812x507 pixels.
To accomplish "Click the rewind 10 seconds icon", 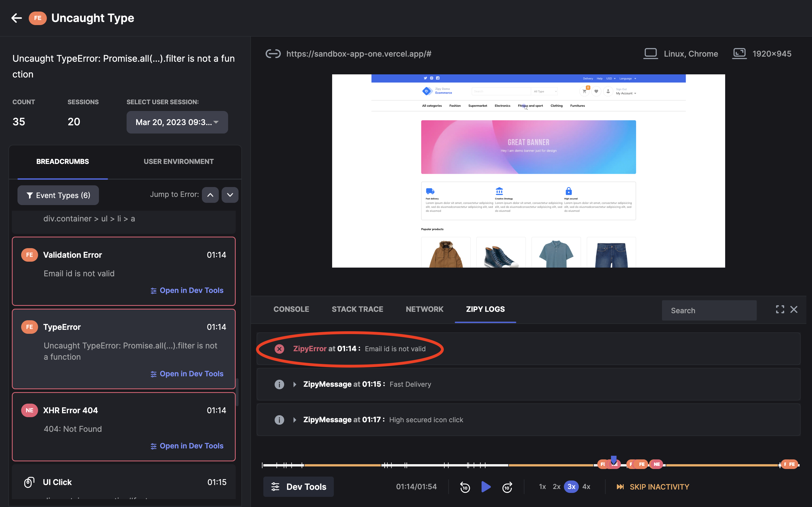I will (465, 487).
